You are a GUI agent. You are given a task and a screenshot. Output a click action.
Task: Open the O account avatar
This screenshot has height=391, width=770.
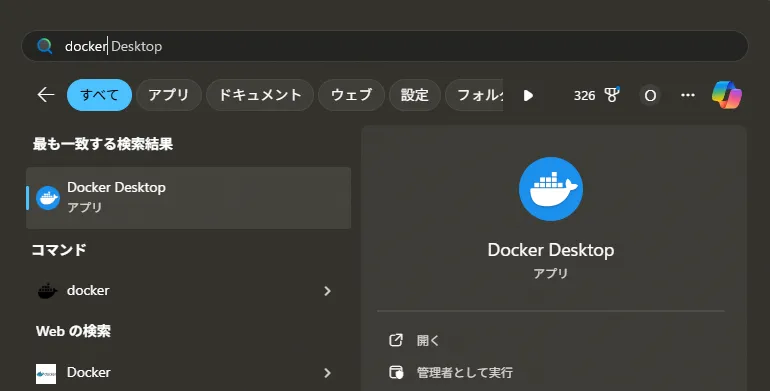click(x=650, y=95)
